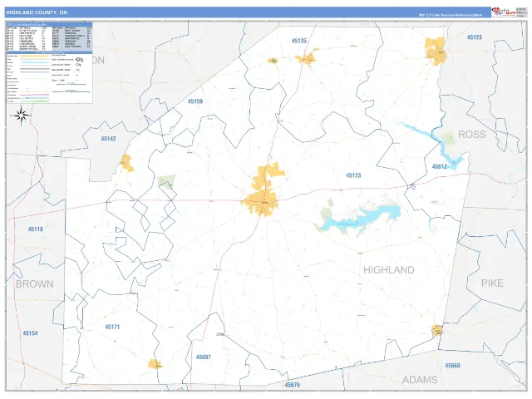
Task: Click the ADAMS county label
Action: tap(420, 380)
